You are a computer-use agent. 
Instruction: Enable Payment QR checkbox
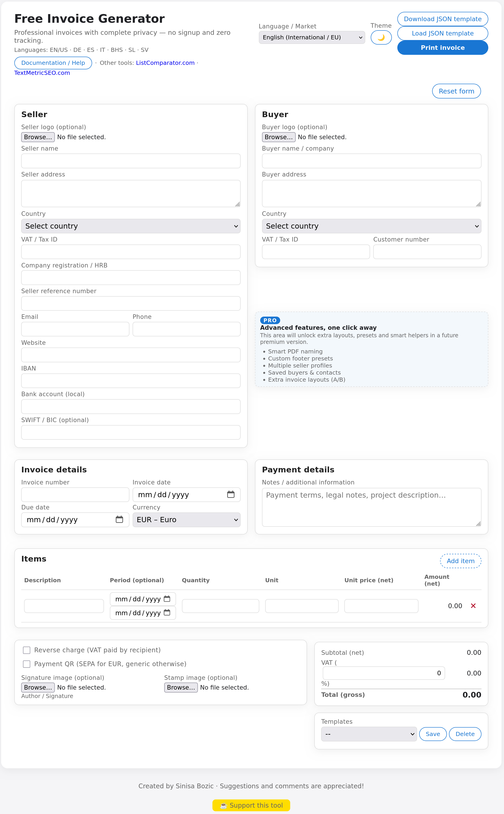pyautogui.click(x=27, y=664)
